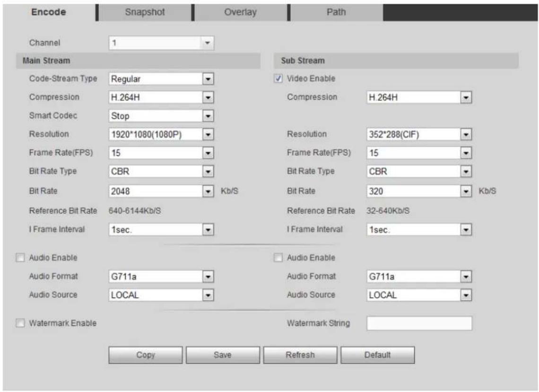Open Sub Stream Compression dropdown
539x392 pixels.
pos(419,97)
